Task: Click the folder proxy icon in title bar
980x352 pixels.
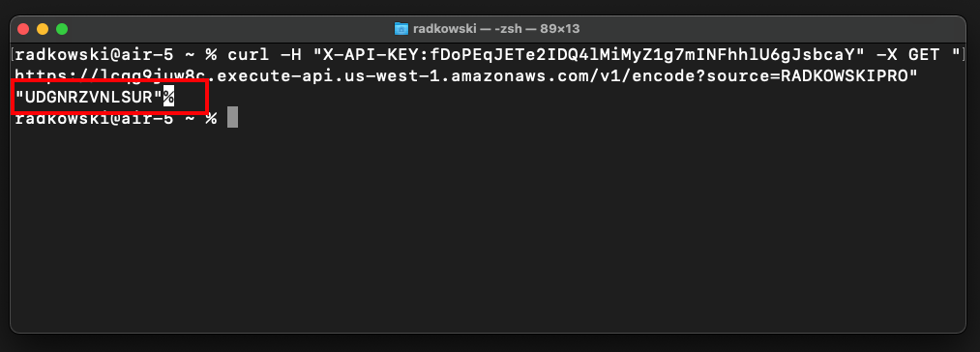Action: click(401, 29)
